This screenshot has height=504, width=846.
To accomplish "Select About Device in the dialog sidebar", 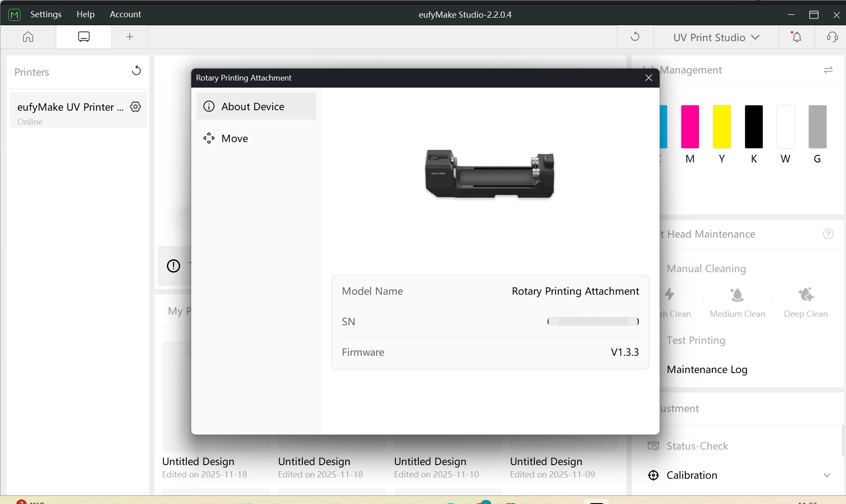I will [256, 106].
